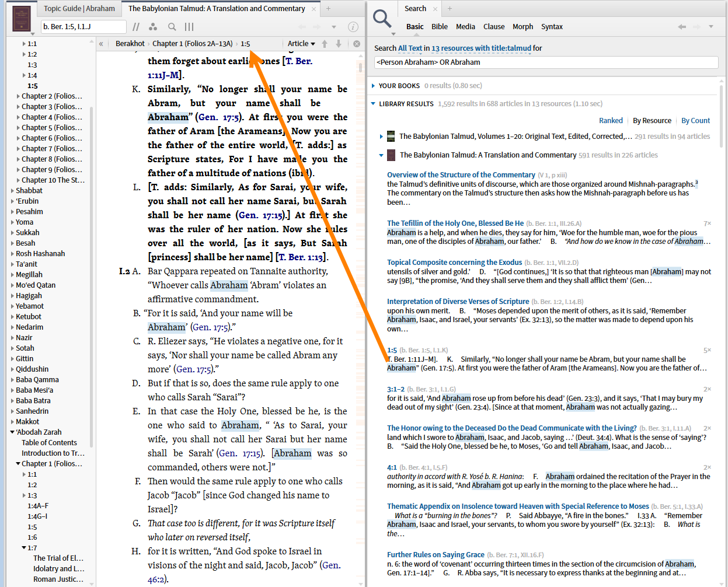Select the Babylonian Talmud Translation and Commentary tab

click(217, 9)
